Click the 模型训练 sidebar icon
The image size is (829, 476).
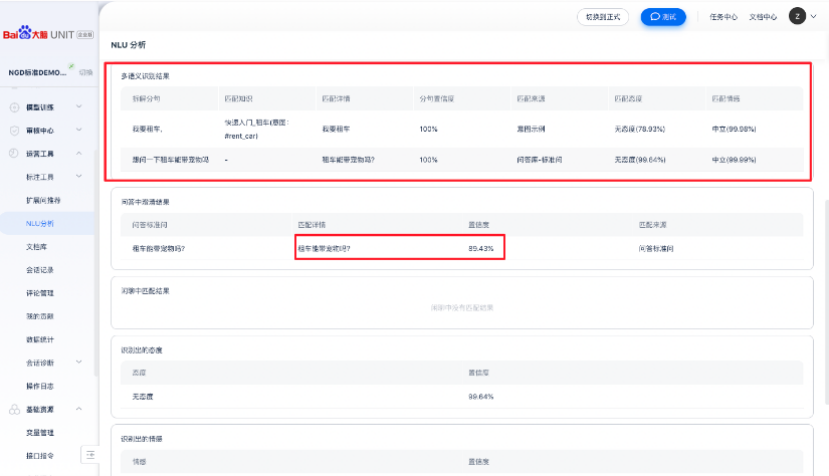[14, 107]
